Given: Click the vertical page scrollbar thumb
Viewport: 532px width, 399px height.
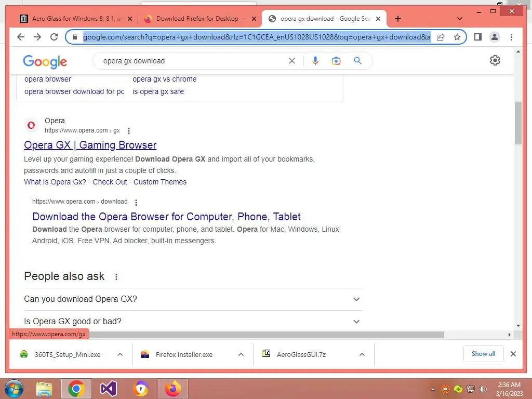Looking at the screenshot, I should (518, 123).
